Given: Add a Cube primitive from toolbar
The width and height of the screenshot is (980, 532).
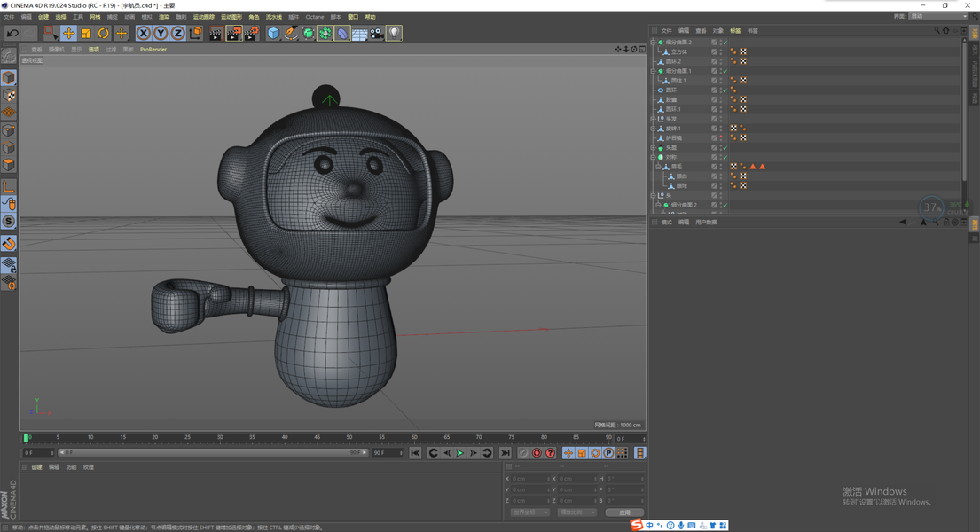Looking at the screenshot, I should point(273,34).
